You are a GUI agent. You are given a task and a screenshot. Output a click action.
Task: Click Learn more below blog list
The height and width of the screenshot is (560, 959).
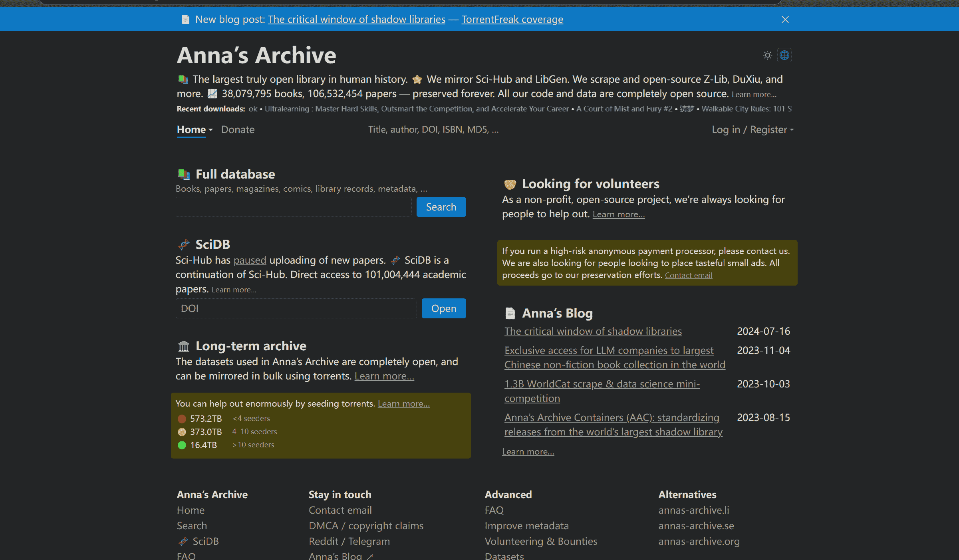528,452
